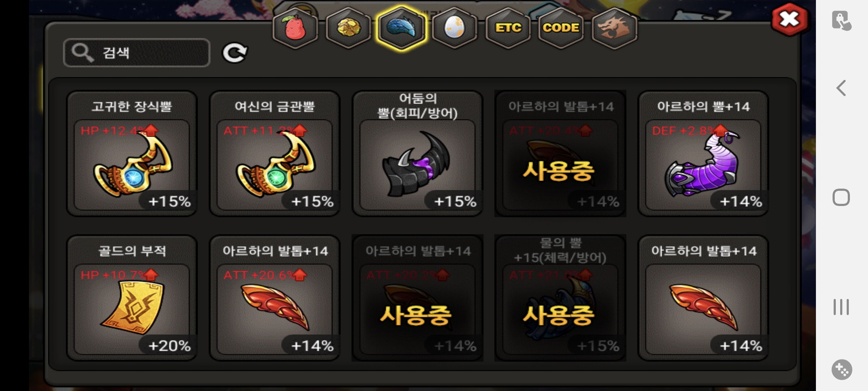This screenshot has height=391, width=868.
Task: Pick the purple 아르하의 뿔+14 item
Action: (703, 154)
